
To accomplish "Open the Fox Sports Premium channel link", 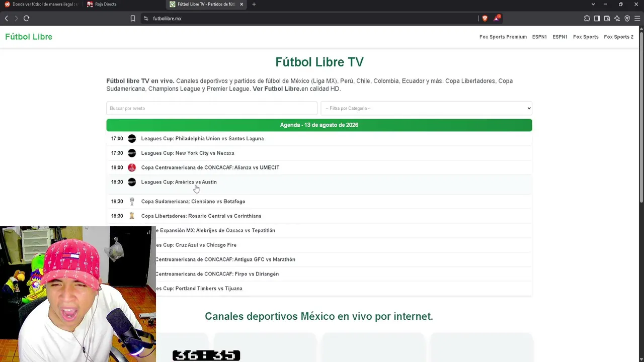I will [503, 37].
